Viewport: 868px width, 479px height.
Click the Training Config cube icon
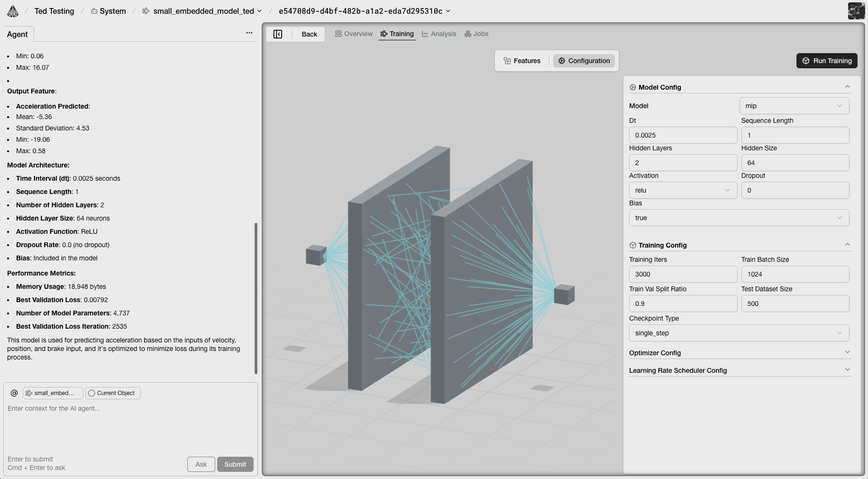[633, 245]
